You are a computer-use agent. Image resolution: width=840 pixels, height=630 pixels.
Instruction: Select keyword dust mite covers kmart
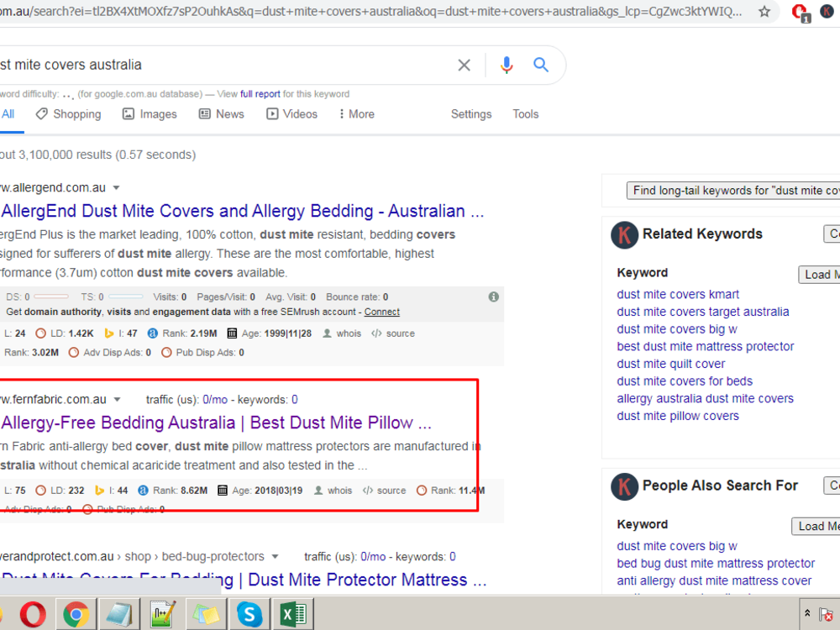(x=678, y=295)
